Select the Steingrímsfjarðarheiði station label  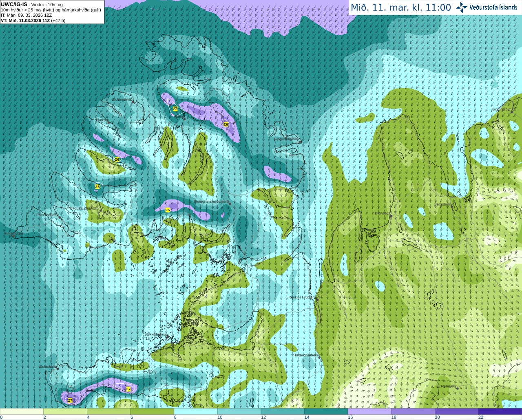point(211,201)
